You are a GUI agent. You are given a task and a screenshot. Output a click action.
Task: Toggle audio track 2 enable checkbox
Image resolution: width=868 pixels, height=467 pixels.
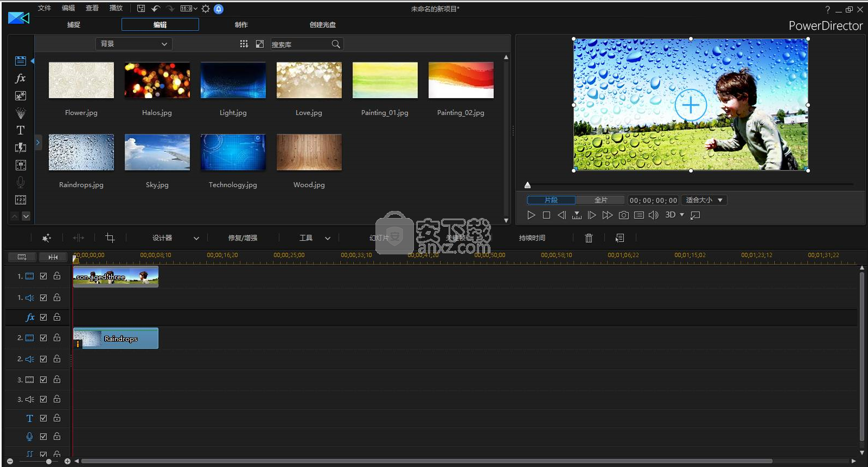click(x=43, y=359)
